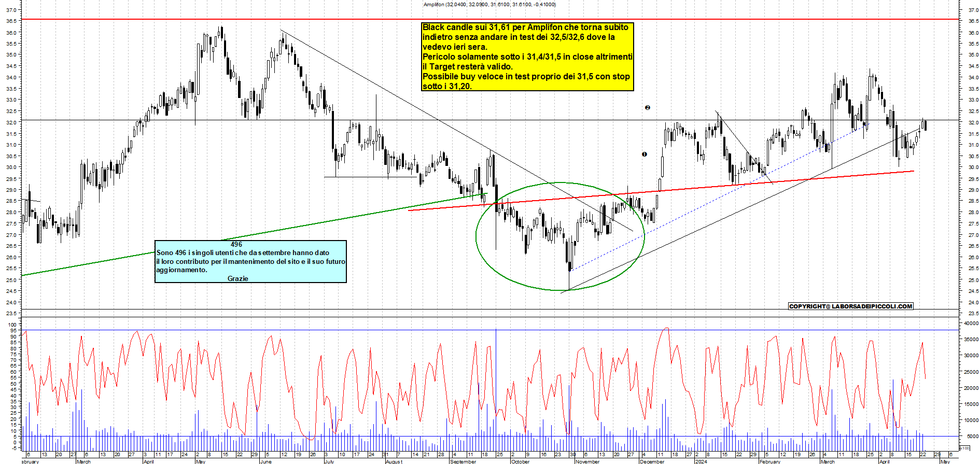Click 23.5 on the right price axis
Image resolution: width=980 pixels, height=464 pixels.
[973, 314]
